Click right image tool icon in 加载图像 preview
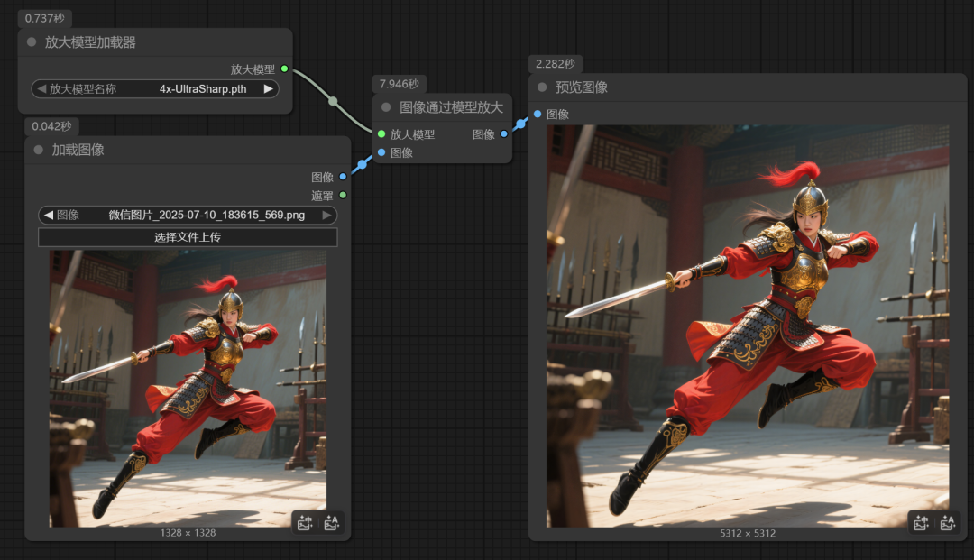 click(331, 523)
